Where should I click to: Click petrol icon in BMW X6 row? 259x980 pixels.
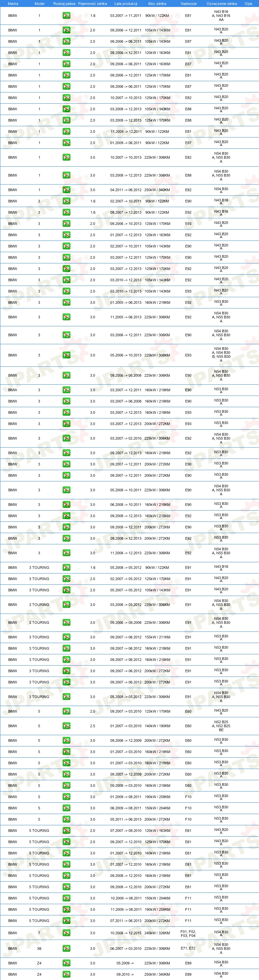tap(66, 949)
